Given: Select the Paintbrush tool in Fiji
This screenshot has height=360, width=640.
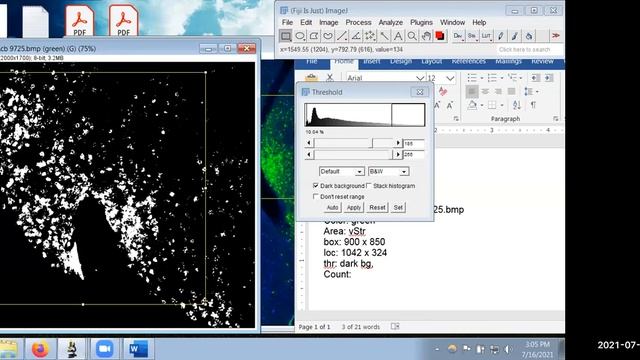Looking at the screenshot, I should point(515,36).
